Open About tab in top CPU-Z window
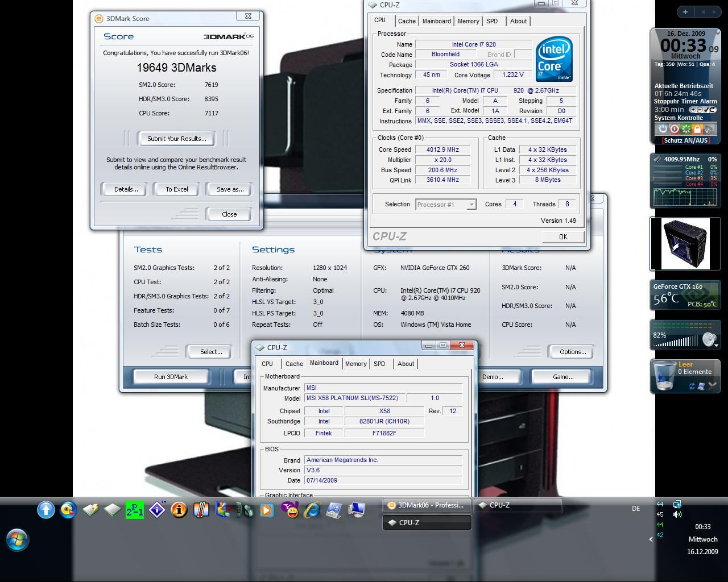Image resolution: width=728 pixels, height=582 pixels. pos(518,21)
